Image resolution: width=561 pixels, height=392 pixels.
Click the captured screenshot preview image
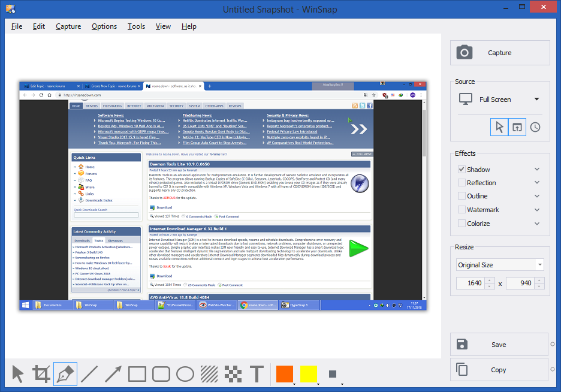click(x=223, y=195)
